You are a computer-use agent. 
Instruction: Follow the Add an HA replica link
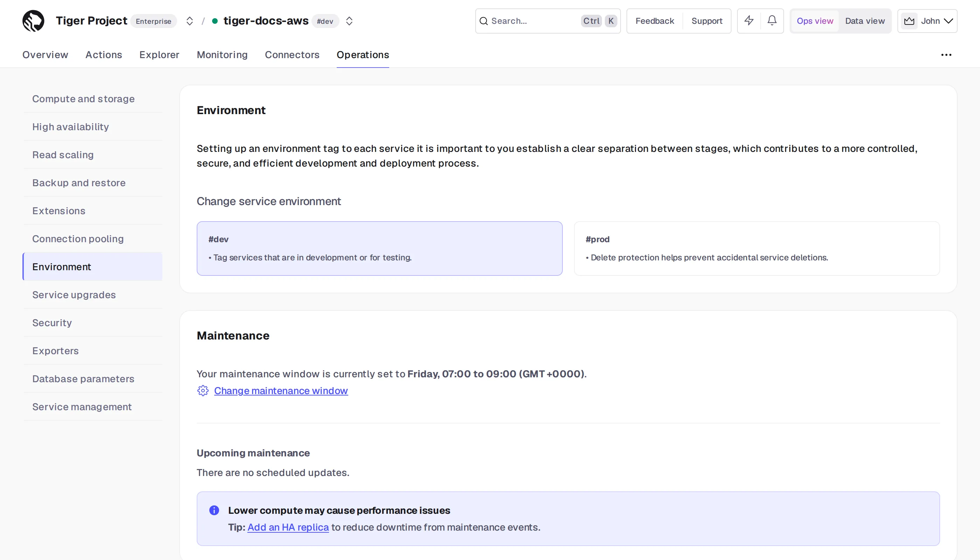coord(288,527)
